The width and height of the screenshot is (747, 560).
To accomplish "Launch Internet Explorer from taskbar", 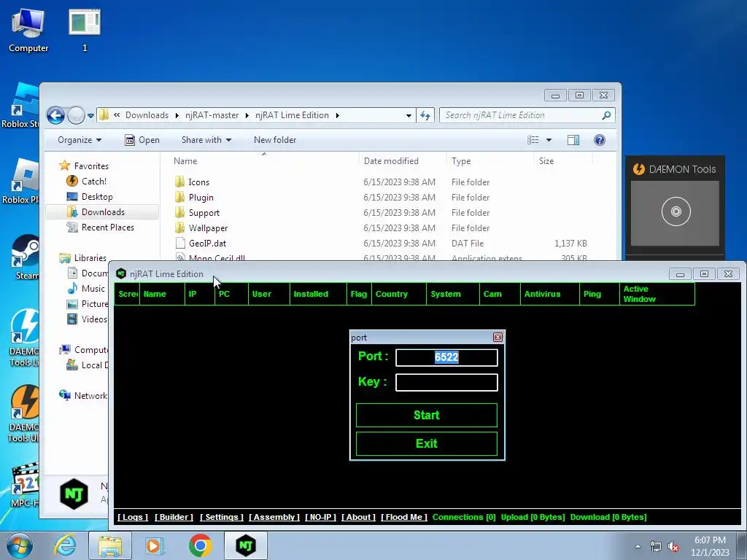I will (x=65, y=545).
